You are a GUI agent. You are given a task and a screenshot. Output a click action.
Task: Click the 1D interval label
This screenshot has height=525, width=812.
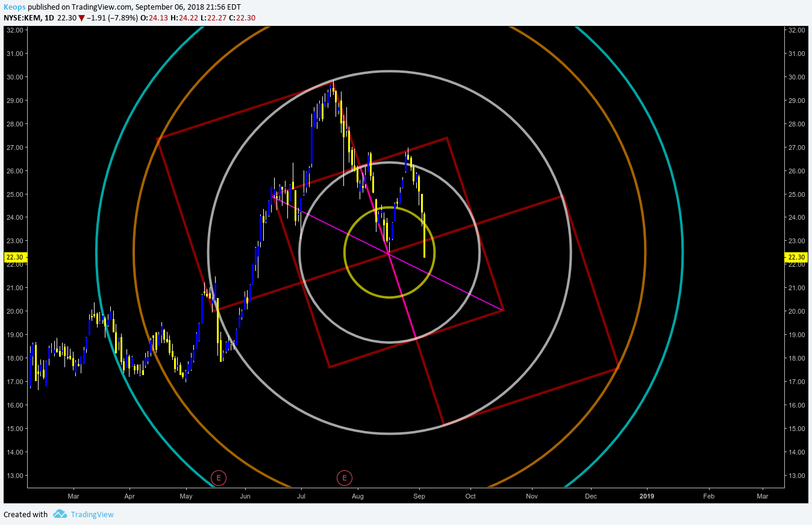pyautogui.click(x=49, y=17)
